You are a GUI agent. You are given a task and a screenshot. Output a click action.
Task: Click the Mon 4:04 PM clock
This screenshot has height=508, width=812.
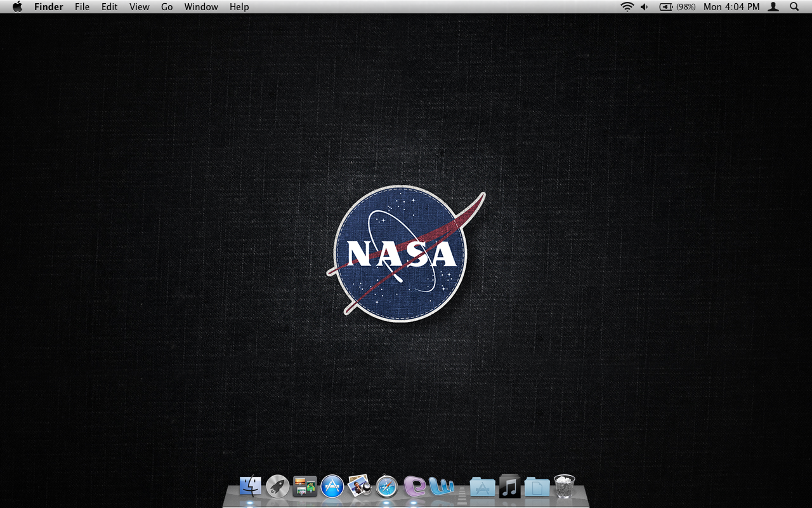pos(731,7)
